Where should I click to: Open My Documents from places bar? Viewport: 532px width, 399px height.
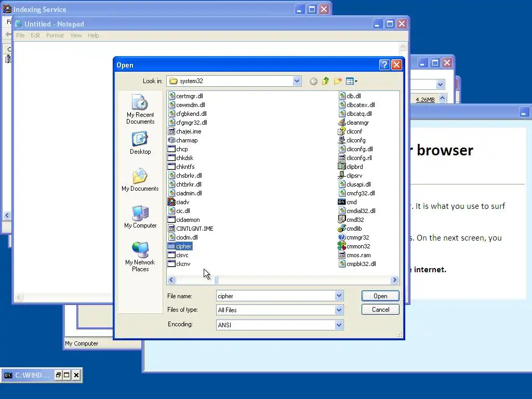coord(140,180)
